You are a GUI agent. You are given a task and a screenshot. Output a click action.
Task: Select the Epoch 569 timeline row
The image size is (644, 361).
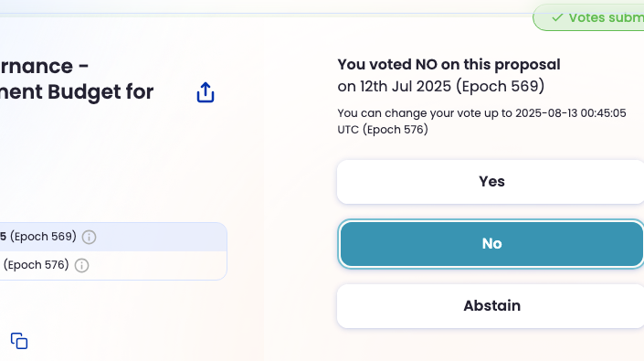113,237
